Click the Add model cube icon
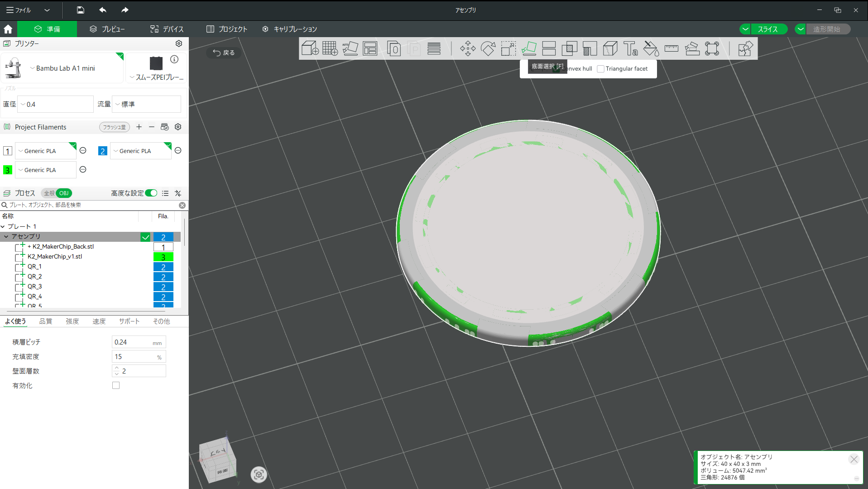The width and height of the screenshot is (868, 489). 310,48
